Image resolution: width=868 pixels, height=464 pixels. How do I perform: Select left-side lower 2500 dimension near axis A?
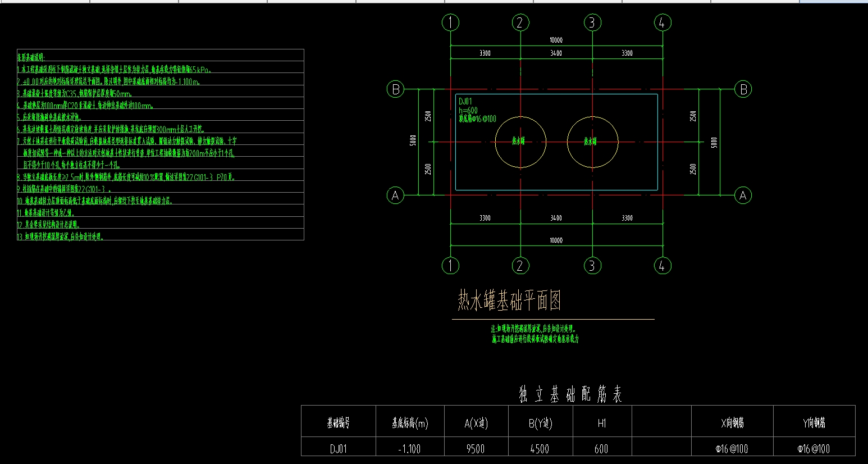coord(428,169)
